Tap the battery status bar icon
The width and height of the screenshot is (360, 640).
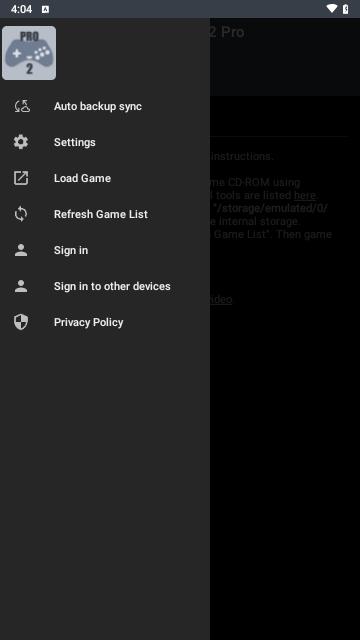tap(345, 9)
